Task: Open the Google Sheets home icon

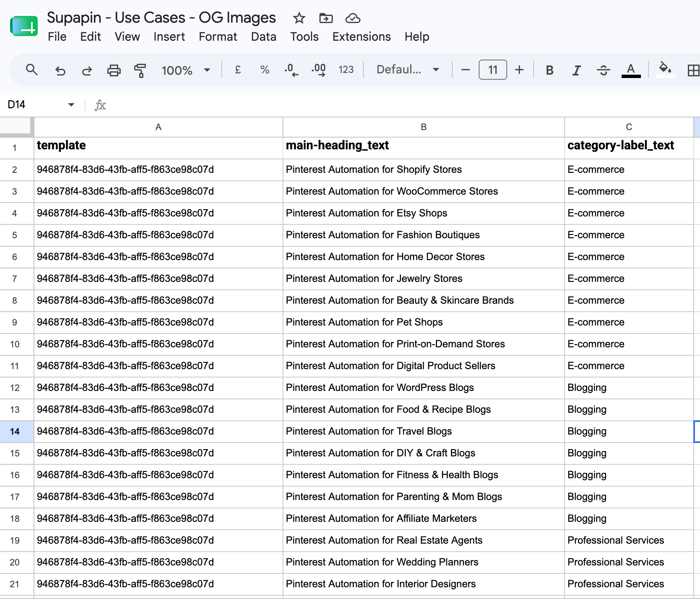Action: [24, 26]
